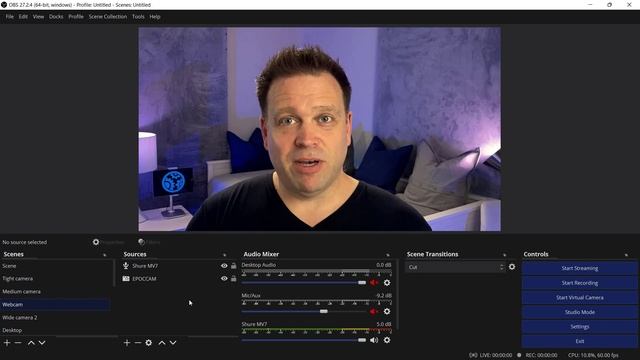Undock the Controls panel
The height and width of the screenshot is (360, 640).
click(626, 255)
